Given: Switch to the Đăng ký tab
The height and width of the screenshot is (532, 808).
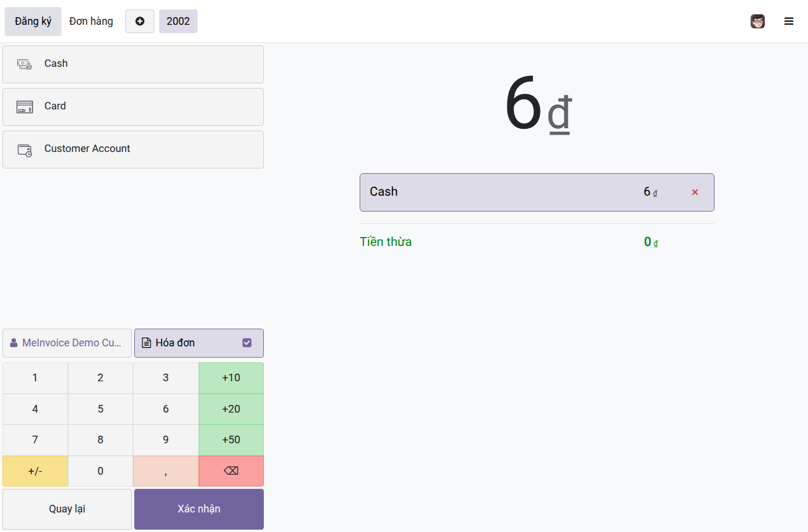Looking at the screenshot, I should coord(33,21).
